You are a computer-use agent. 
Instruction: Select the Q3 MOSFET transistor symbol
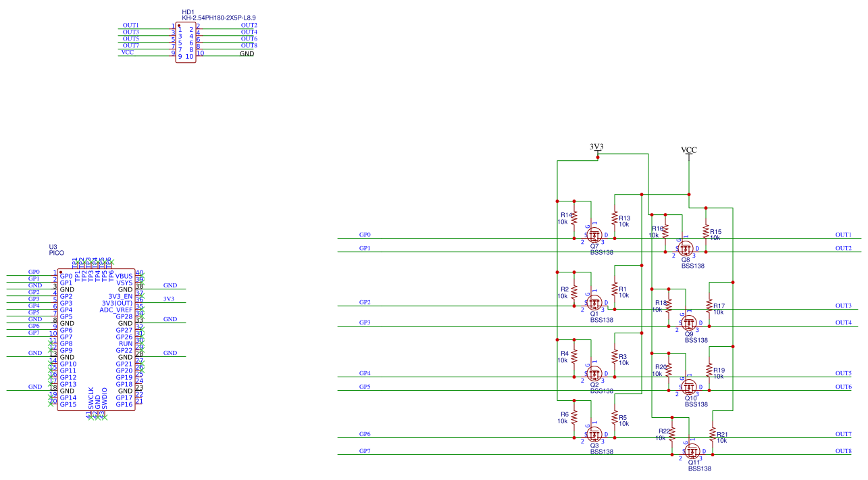(594, 435)
